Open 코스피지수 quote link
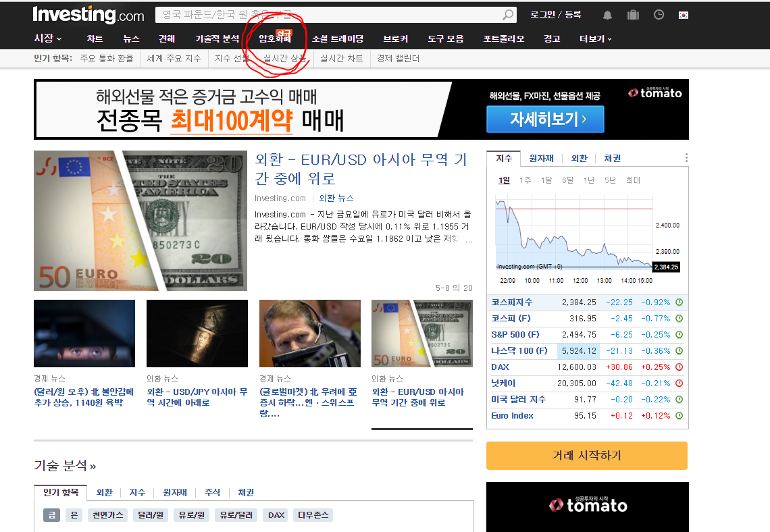This screenshot has width=770, height=532. pyautogui.click(x=512, y=302)
